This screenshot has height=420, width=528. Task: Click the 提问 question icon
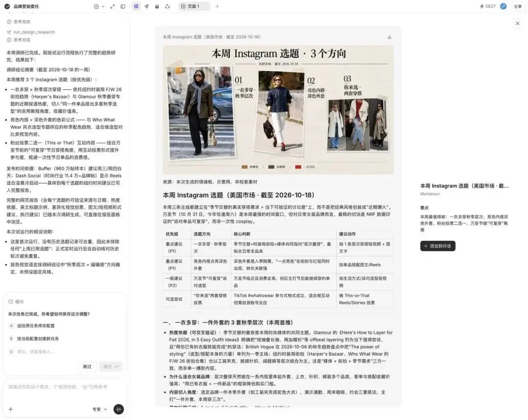pyautogui.click(x=10, y=302)
